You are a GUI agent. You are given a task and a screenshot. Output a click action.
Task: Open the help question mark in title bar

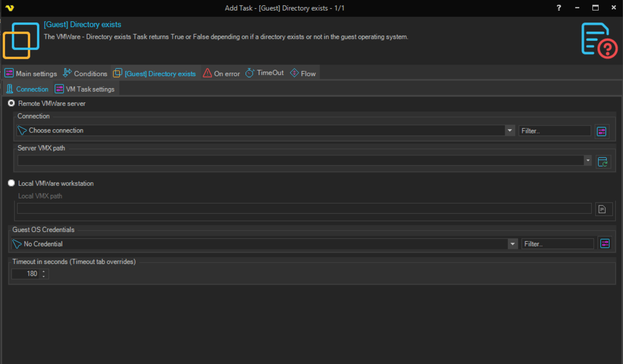click(x=559, y=8)
